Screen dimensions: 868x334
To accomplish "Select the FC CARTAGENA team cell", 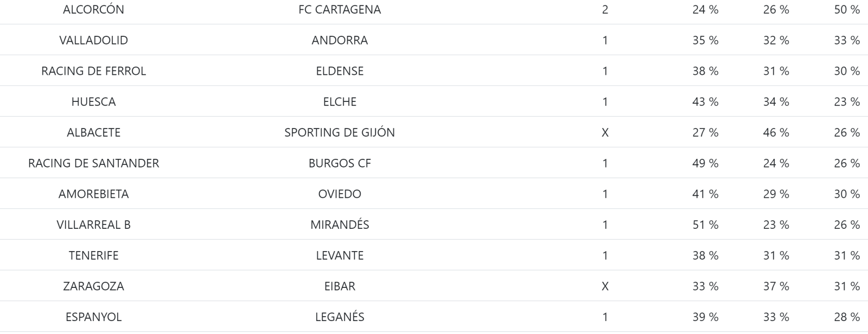I will pos(340,10).
